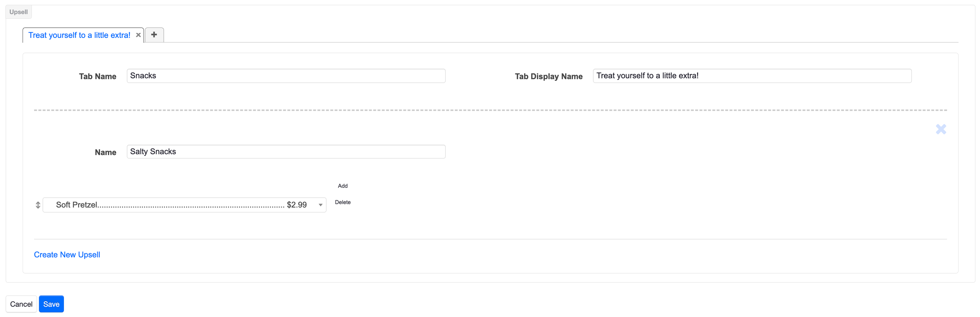Click the 'Tab Name' label

(98, 76)
